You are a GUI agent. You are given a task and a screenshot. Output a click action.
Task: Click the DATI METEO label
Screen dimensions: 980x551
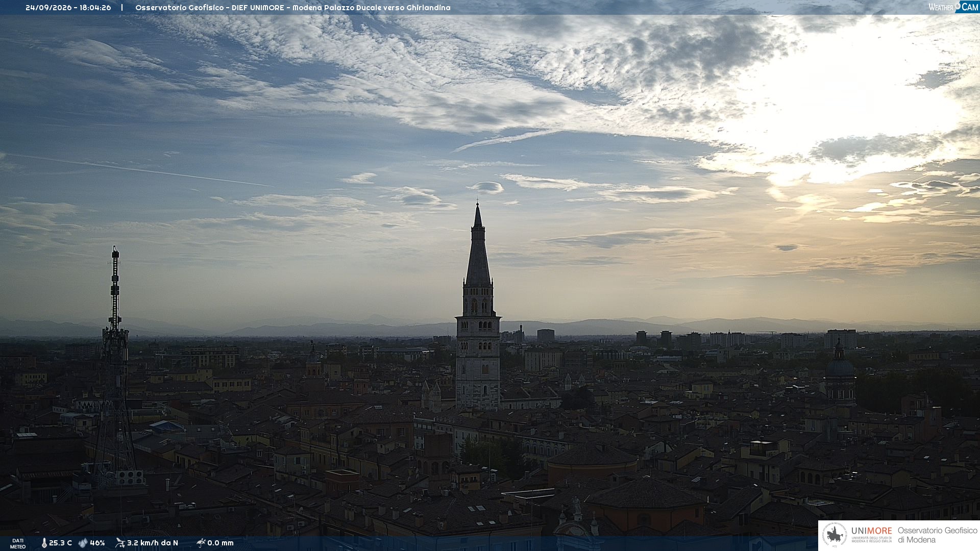click(x=18, y=543)
